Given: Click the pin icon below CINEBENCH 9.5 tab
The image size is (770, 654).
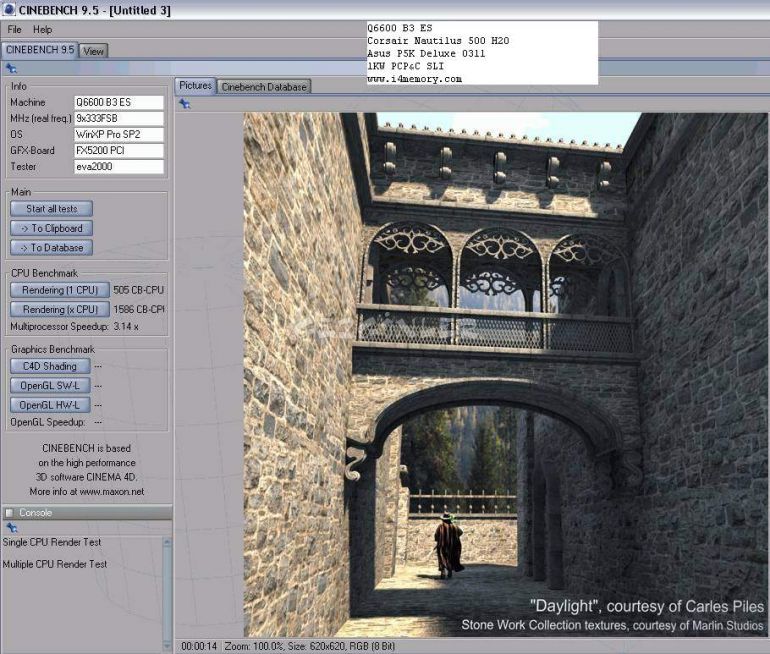Looking at the screenshot, I should point(11,69).
